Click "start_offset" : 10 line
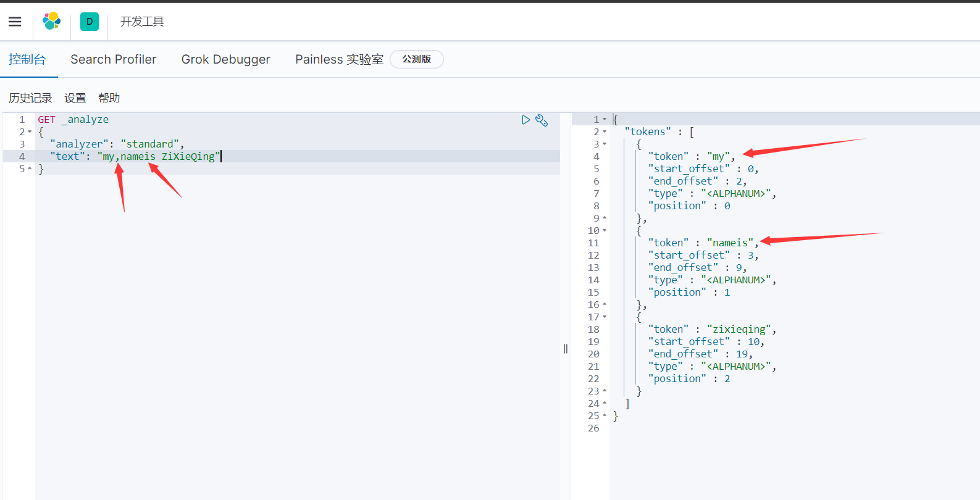The image size is (980, 500). [706, 342]
